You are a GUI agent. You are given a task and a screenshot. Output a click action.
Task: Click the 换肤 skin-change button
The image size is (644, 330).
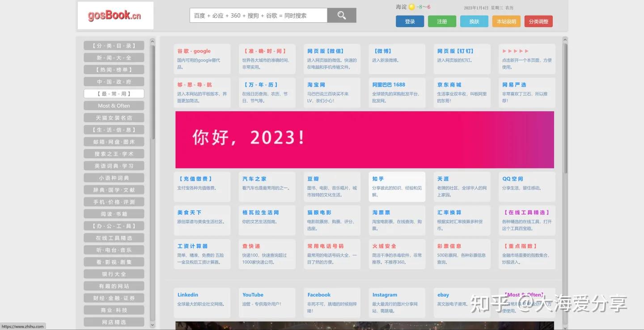[x=474, y=21]
